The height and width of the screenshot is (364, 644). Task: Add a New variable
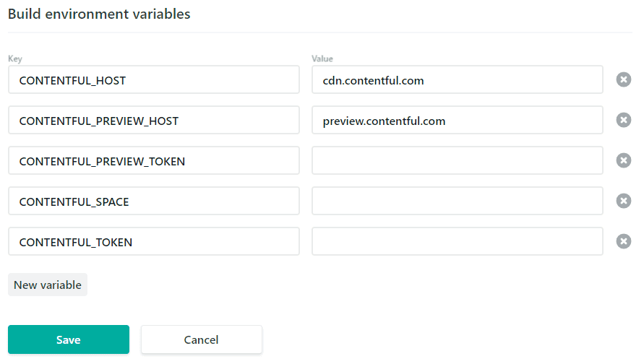tap(48, 285)
